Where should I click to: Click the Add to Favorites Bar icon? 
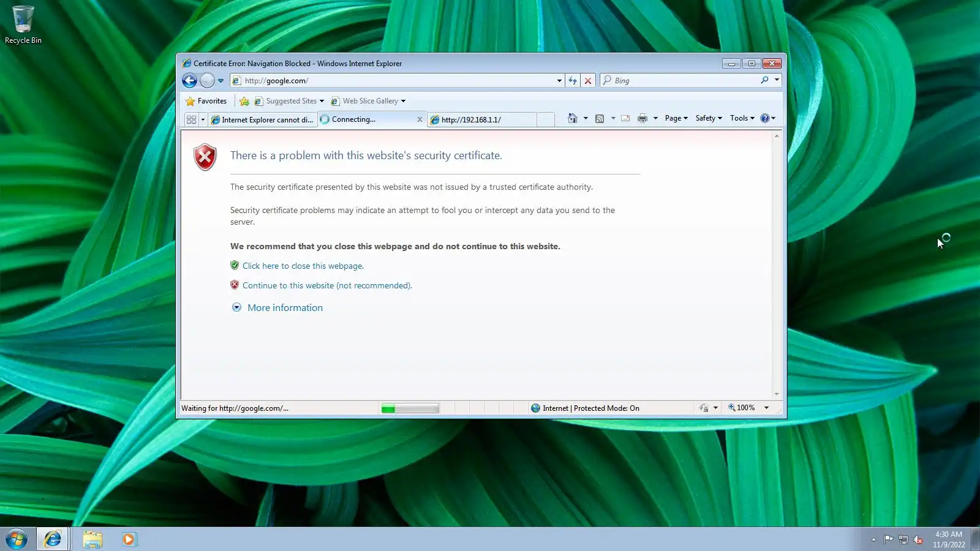(x=244, y=101)
